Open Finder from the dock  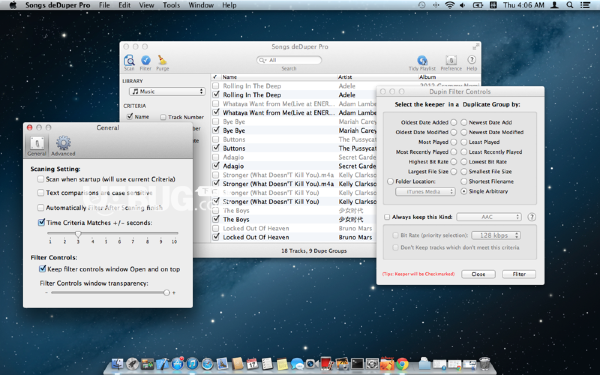(117, 364)
